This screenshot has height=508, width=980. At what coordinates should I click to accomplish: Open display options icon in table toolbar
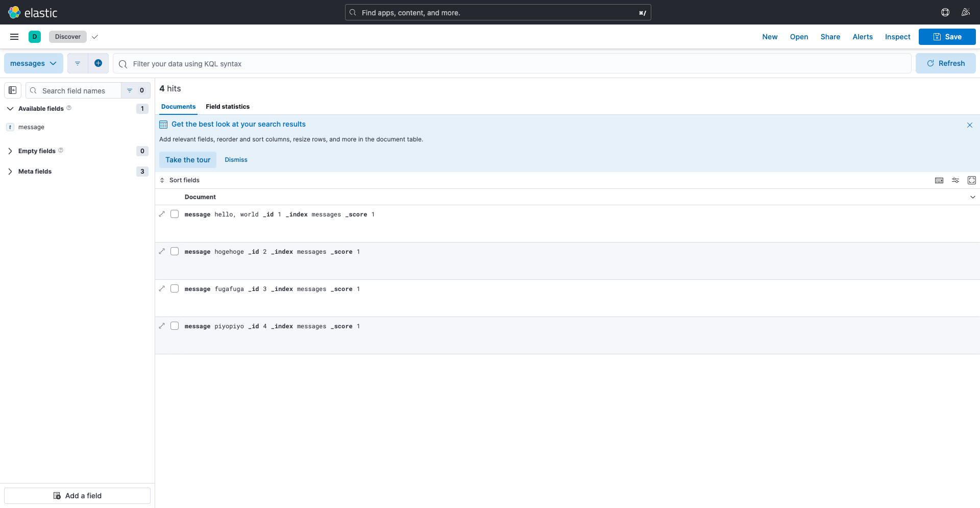tap(955, 180)
